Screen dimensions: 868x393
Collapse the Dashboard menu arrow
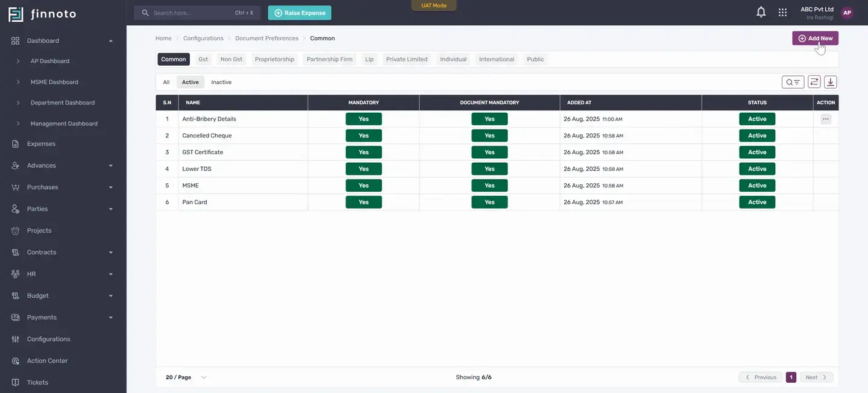(111, 41)
